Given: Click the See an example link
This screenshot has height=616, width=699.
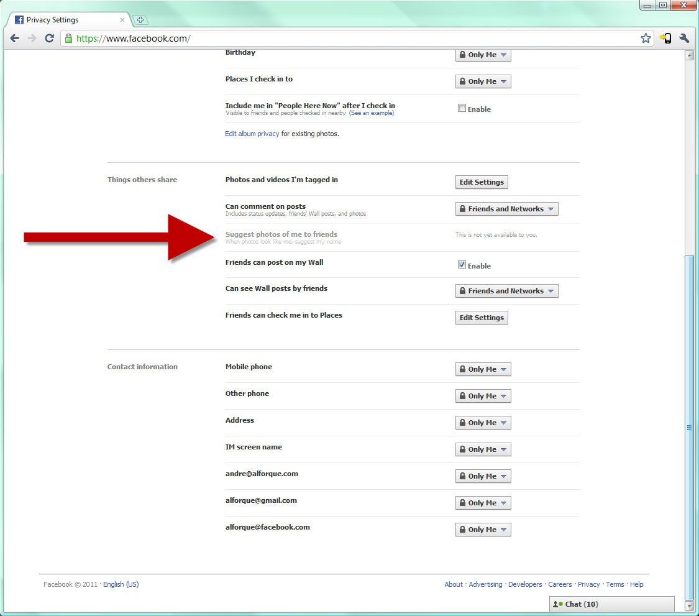Looking at the screenshot, I should click(x=372, y=113).
